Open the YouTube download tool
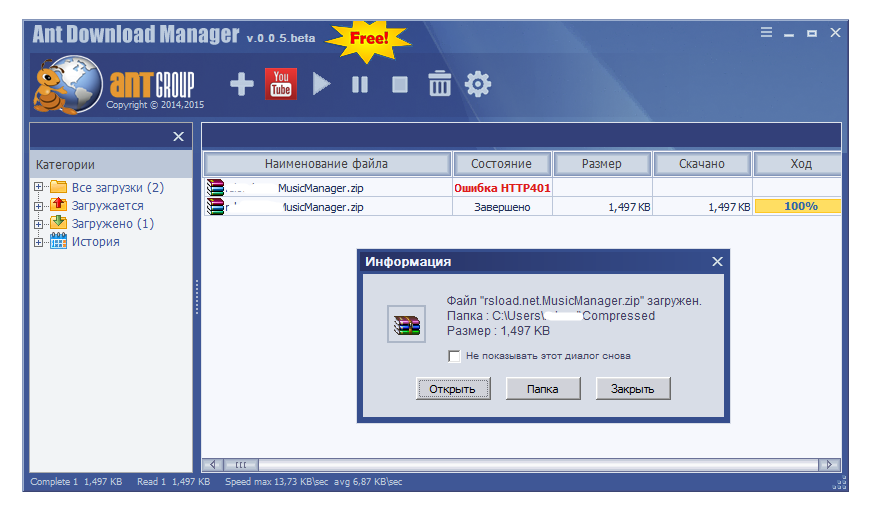Viewport: 871px width, 513px height. (x=281, y=84)
